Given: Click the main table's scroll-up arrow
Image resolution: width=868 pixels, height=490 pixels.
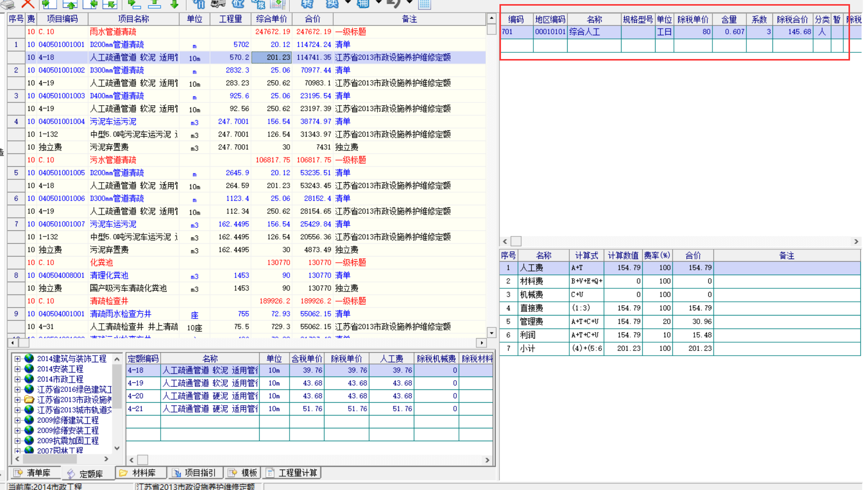Looking at the screenshot, I should pyautogui.click(x=491, y=18).
